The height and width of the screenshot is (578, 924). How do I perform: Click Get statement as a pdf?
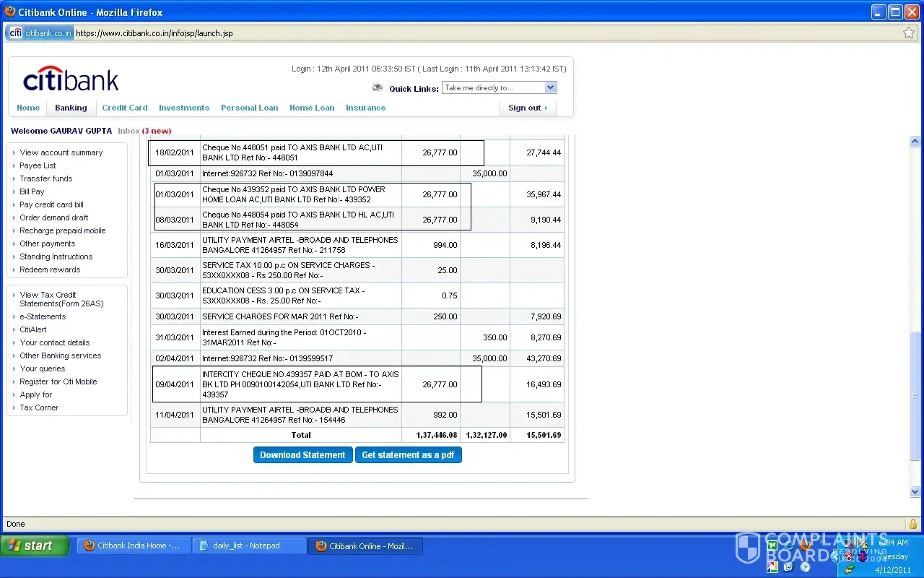tap(408, 455)
